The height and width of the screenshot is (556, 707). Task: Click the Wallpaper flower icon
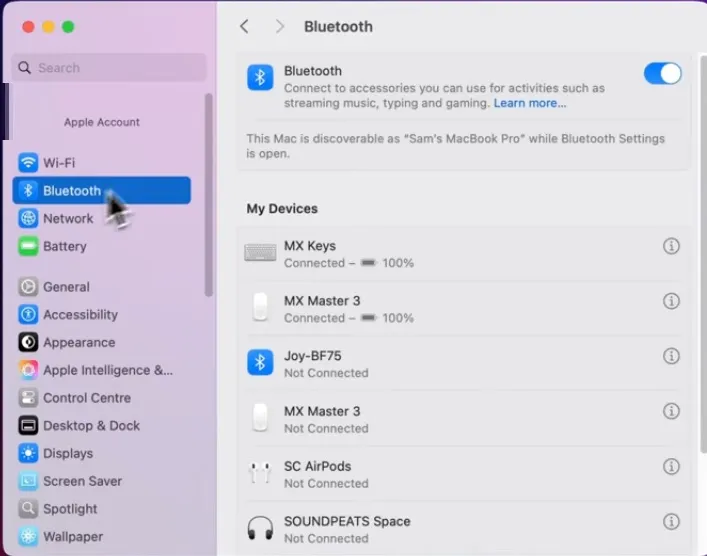coord(28,537)
